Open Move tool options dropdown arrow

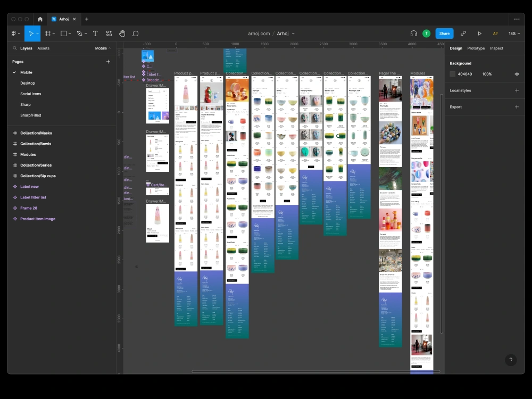click(37, 34)
